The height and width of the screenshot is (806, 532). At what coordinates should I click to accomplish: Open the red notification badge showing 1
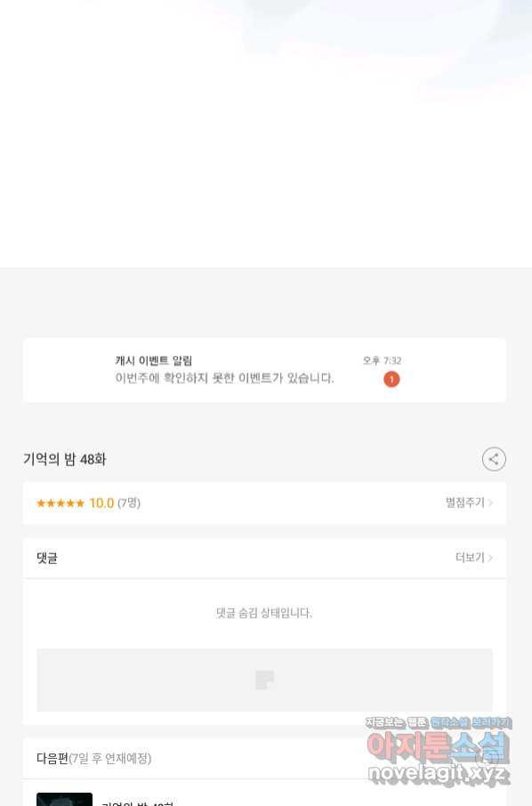(391, 379)
